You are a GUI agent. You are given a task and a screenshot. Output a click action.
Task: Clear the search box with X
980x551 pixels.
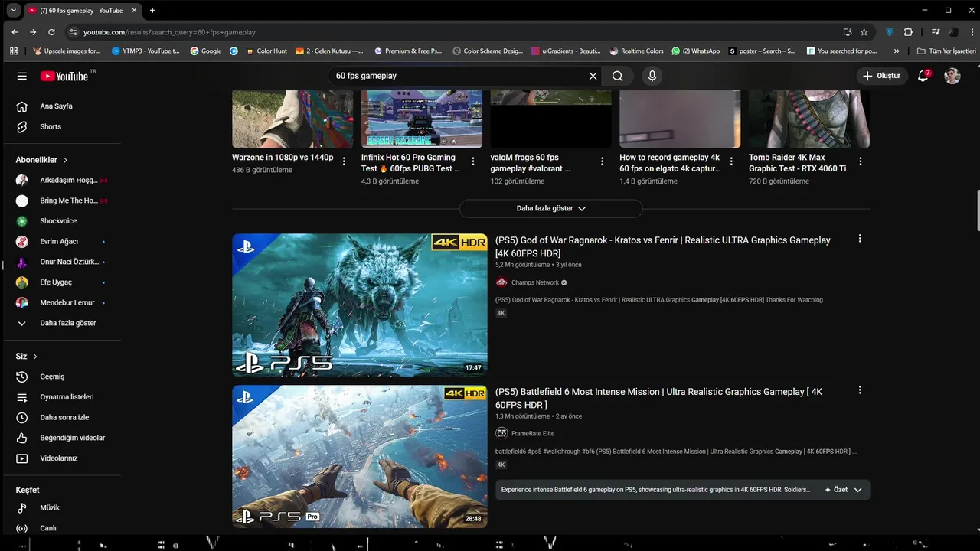[x=593, y=76]
